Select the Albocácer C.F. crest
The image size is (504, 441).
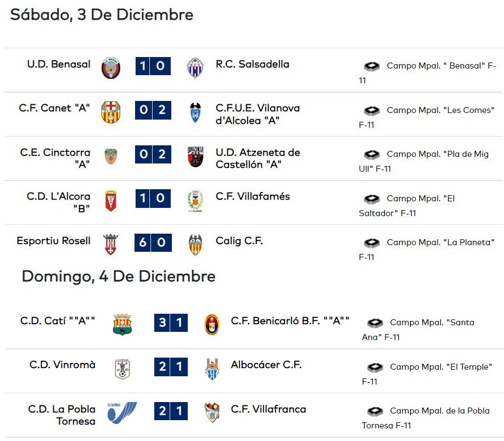[x=212, y=369]
